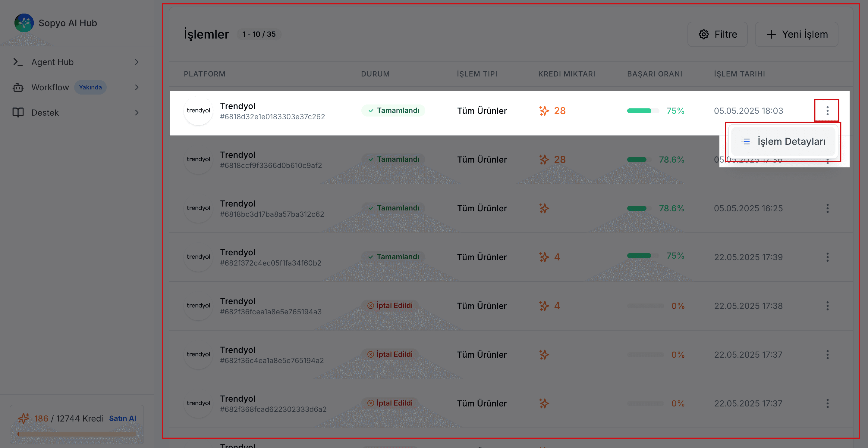
Task: Open the three-dot menu for the 22.05.2025 17:38 row
Action: (x=827, y=306)
